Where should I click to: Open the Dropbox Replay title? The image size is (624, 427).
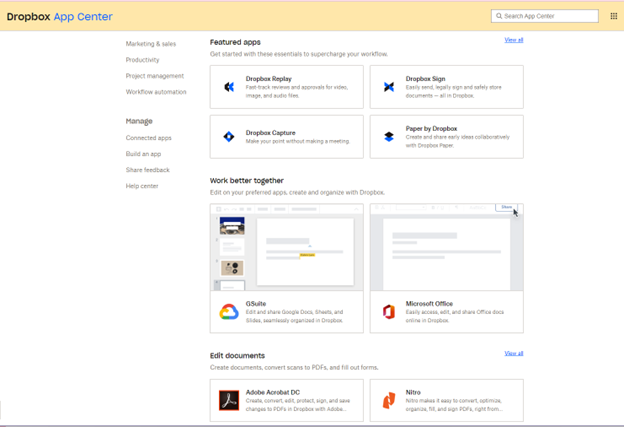pos(269,79)
